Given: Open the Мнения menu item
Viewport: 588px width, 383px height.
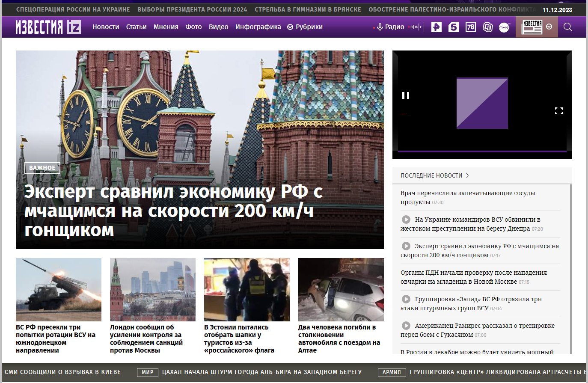Looking at the screenshot, I should pos(166,27).
